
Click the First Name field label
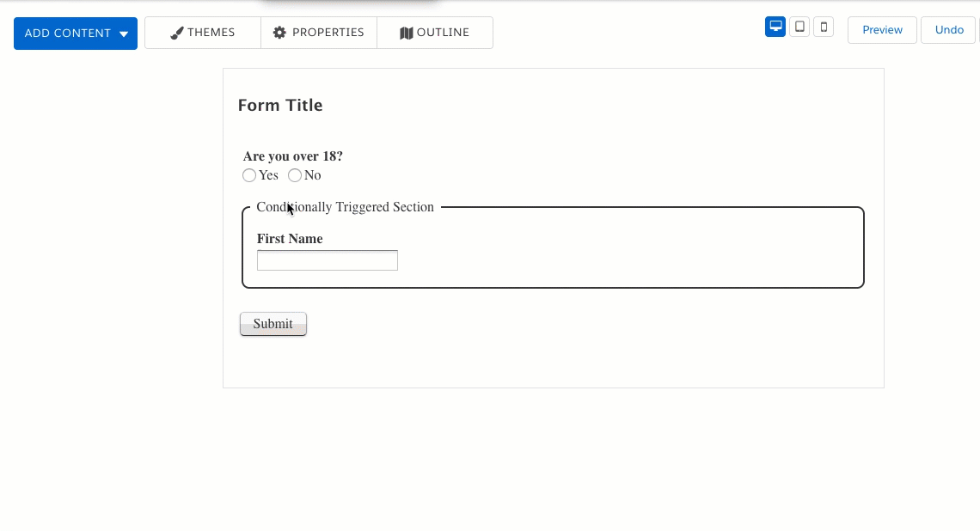pos(290,239)
